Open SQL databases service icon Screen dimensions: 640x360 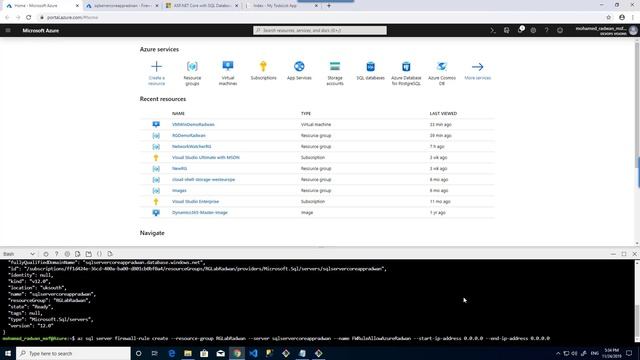(370, 66)
